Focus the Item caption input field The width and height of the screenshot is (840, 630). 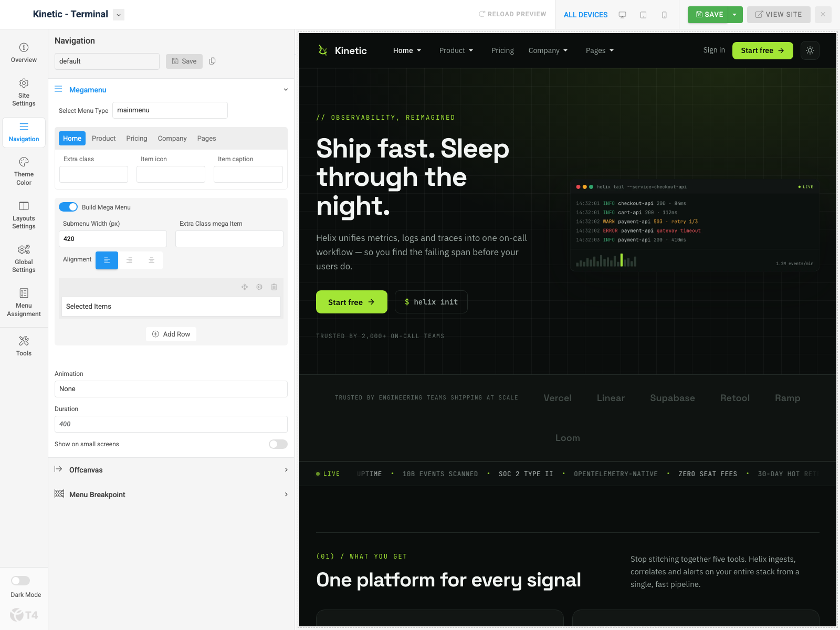pyautogui.click(x=248, y=174)
